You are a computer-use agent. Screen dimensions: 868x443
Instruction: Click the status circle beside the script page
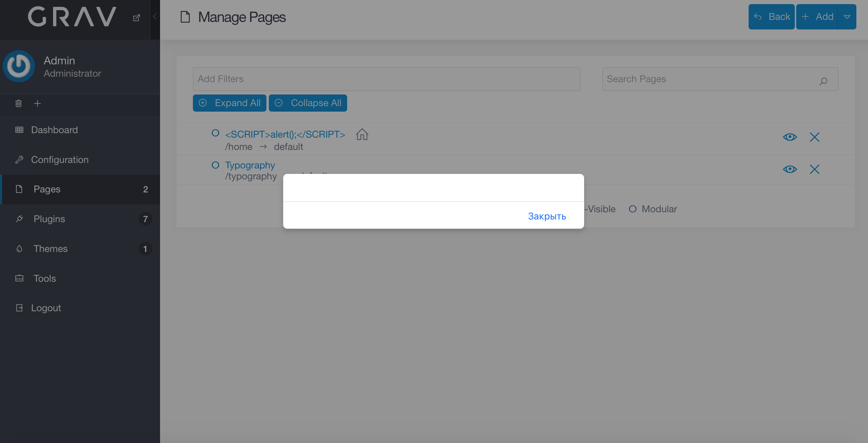tap(215, 133)
